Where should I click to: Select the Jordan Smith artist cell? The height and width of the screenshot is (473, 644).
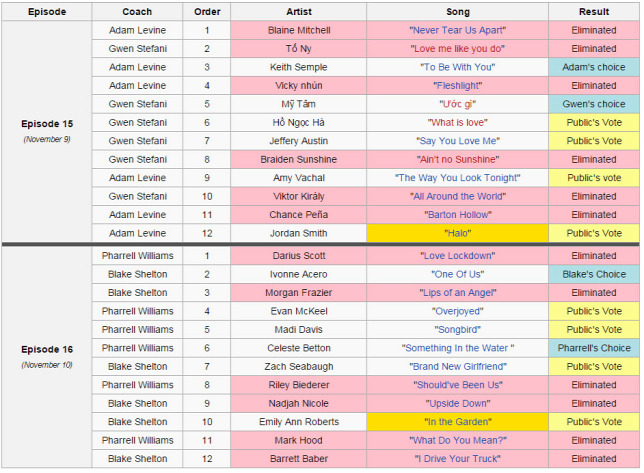pyautogui.click(x=299, y=233)
